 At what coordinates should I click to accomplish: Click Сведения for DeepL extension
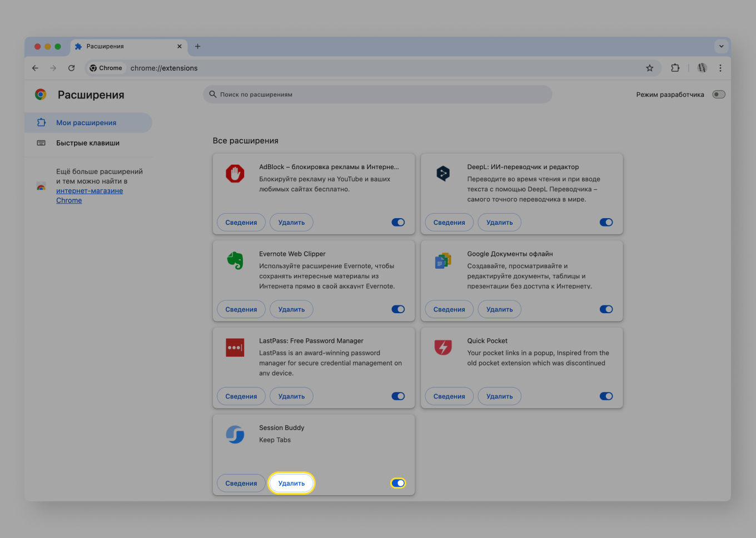(449, 222)
